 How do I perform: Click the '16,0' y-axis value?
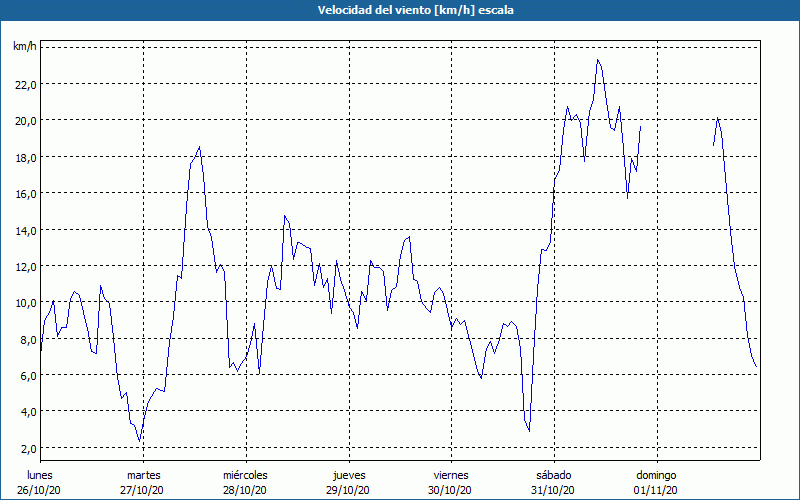26,193
